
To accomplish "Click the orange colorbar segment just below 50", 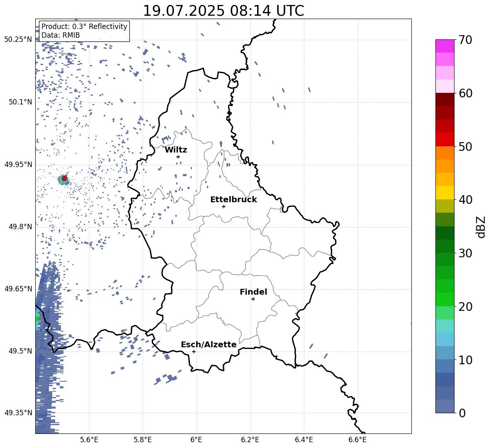I will click(445, 153).
